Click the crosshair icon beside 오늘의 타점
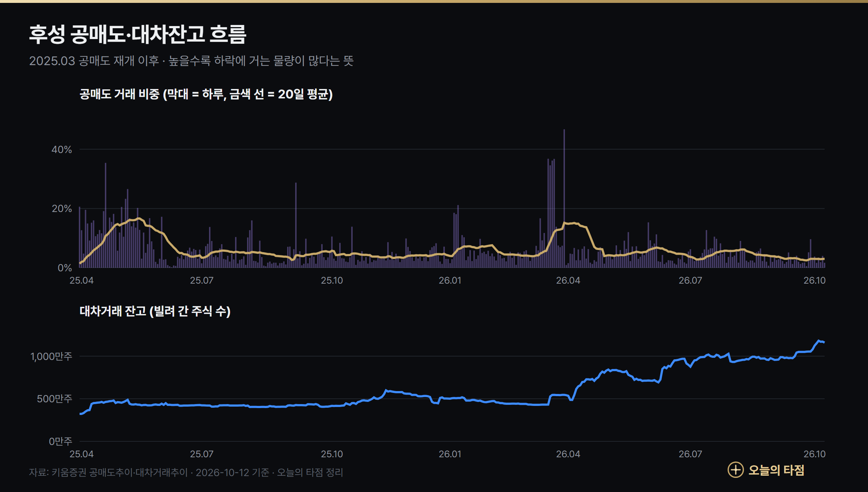This screenshot has width=868, height=492. [735, 470]
